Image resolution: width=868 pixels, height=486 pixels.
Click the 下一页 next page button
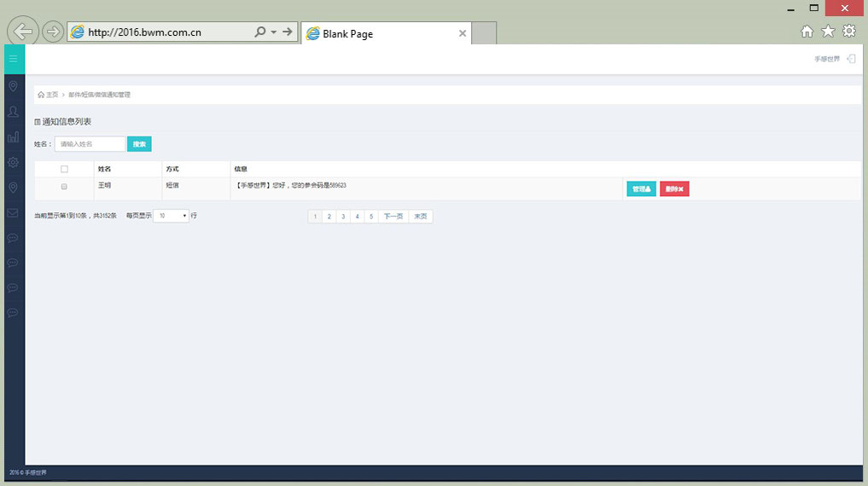(x=393, y=217)
